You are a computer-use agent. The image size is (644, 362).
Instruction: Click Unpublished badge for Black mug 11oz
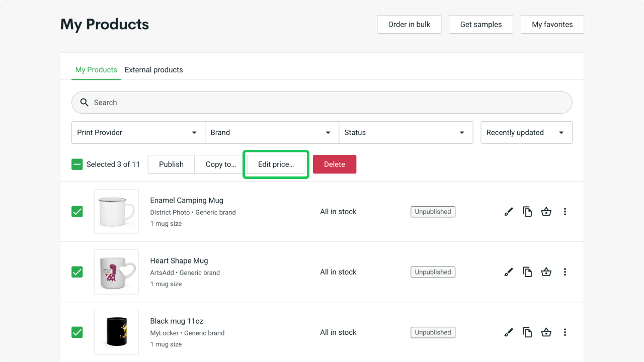click(x=433, y=332)
